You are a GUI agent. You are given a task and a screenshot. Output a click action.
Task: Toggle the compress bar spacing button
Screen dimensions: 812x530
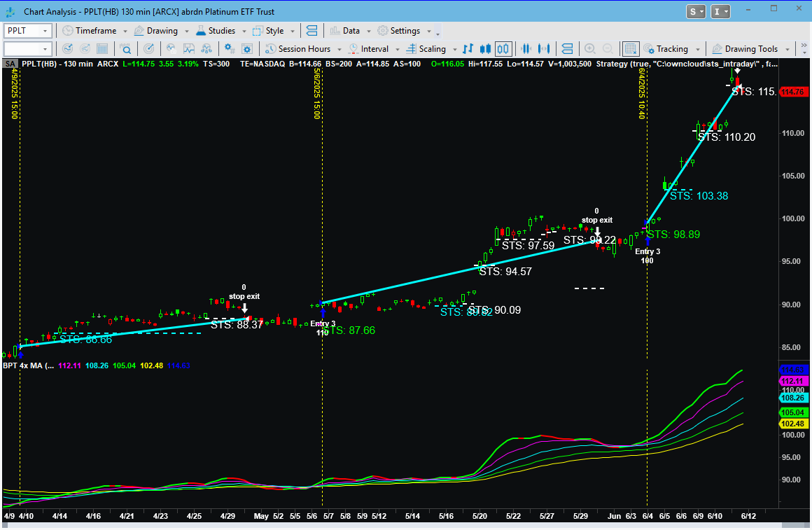(x=526, y=49)
